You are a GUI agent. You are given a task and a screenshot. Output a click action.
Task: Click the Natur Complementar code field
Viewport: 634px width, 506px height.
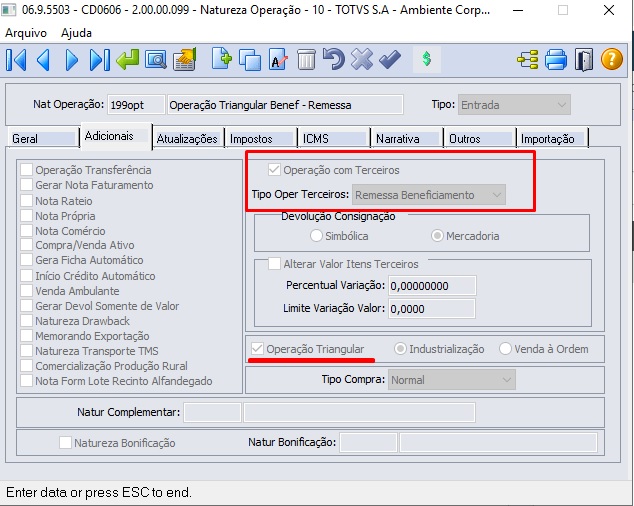(x=212, y=413)
